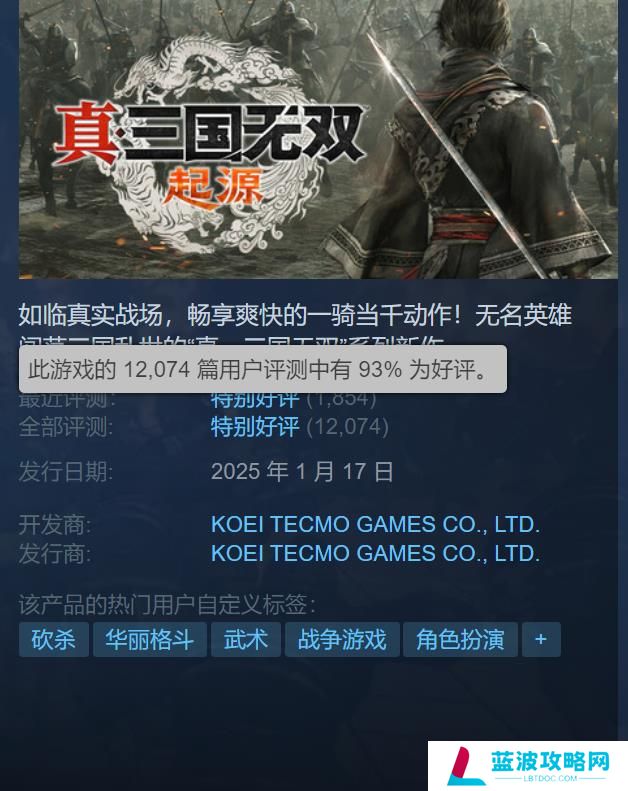Screen dimensions: 628x791
Task: Click the 全部评测 label
Action: 66,427
